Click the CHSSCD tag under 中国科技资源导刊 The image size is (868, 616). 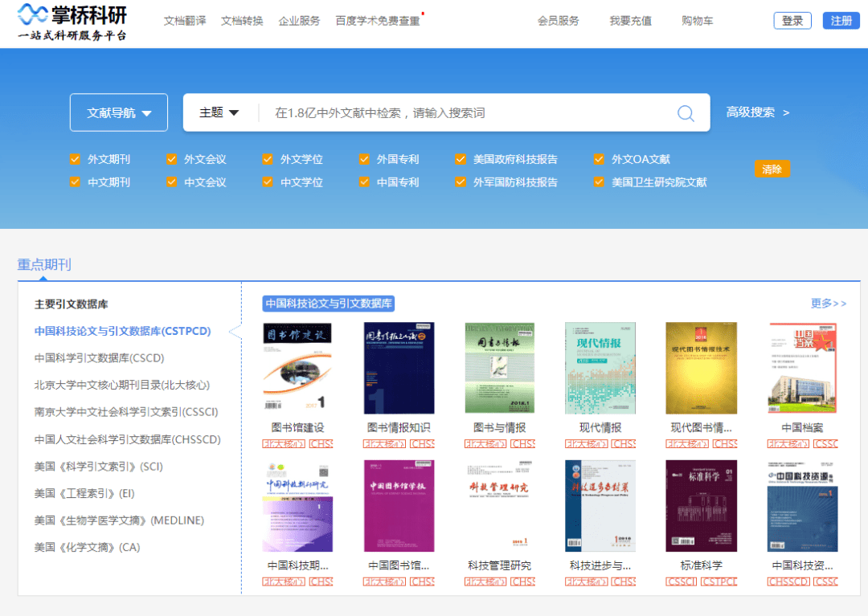click(x=788, y=581)
